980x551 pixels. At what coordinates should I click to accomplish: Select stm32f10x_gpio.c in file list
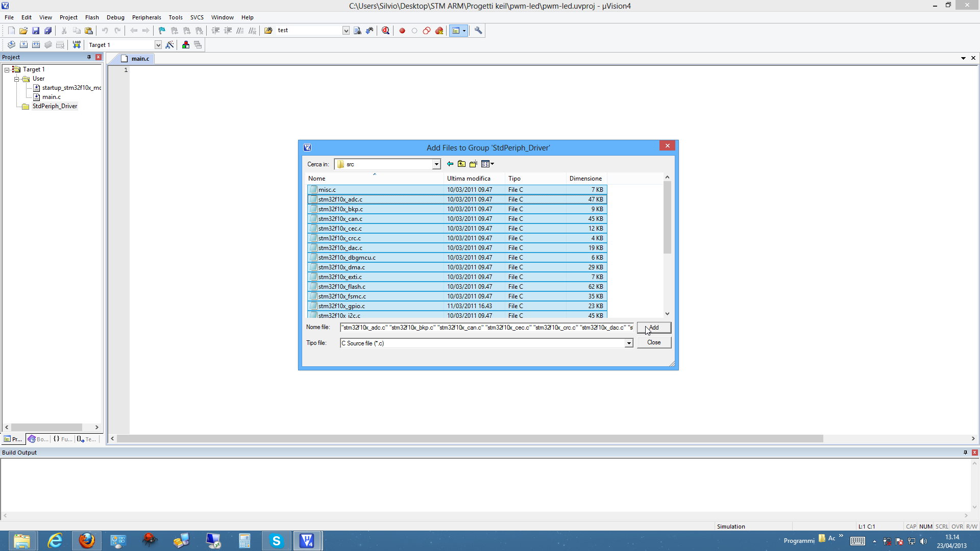click(341, 306)
